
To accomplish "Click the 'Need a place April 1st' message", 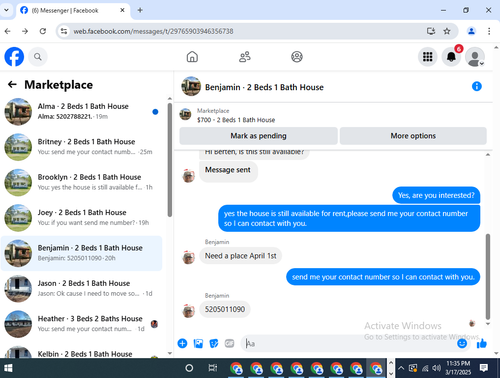I will [240, 256].
